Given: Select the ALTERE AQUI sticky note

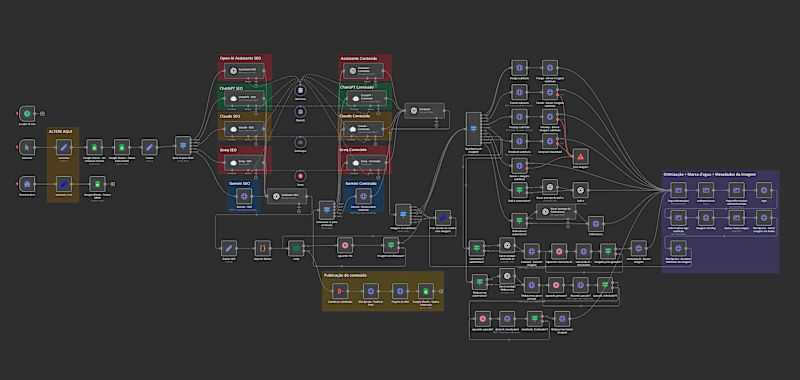Looking at the screenshot, I should tap(63, 164).
